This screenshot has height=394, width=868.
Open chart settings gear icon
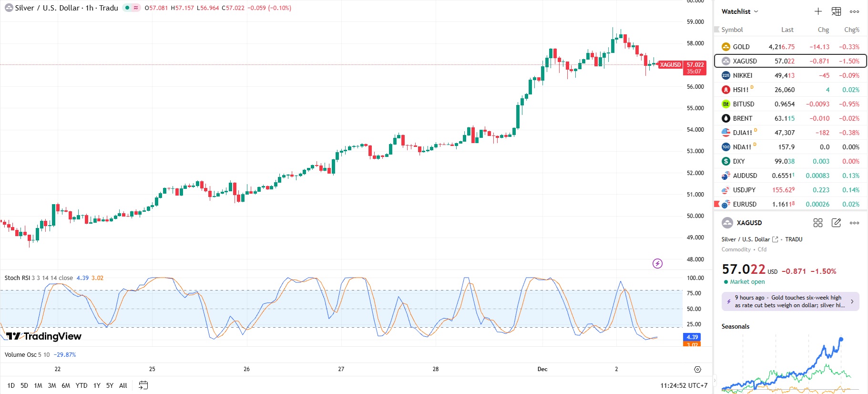[697, 369]
